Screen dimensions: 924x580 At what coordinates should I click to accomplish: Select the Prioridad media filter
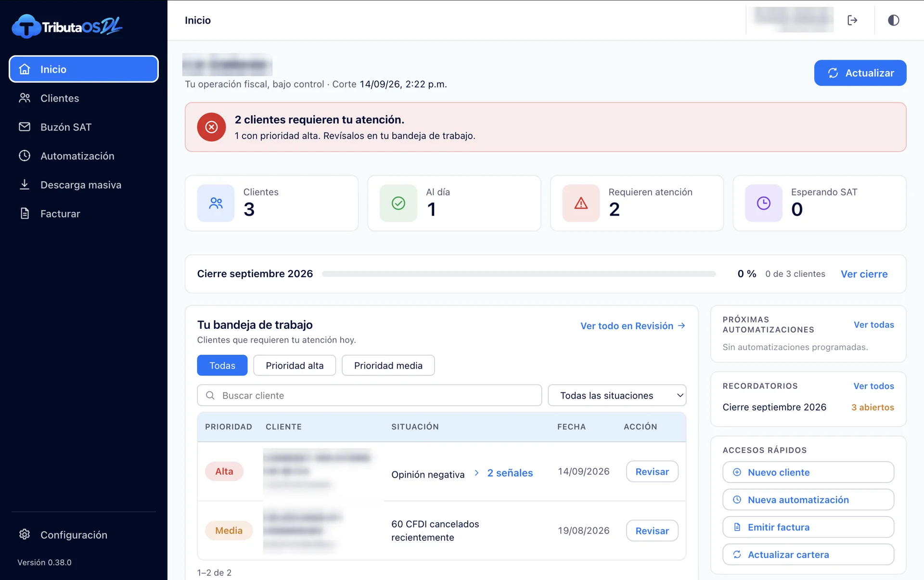coord(388,365)
